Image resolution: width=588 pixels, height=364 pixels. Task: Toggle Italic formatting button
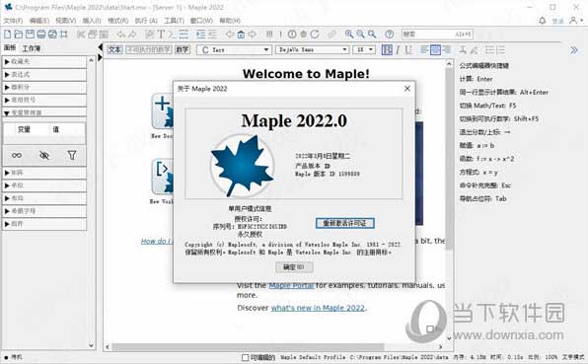398,49
